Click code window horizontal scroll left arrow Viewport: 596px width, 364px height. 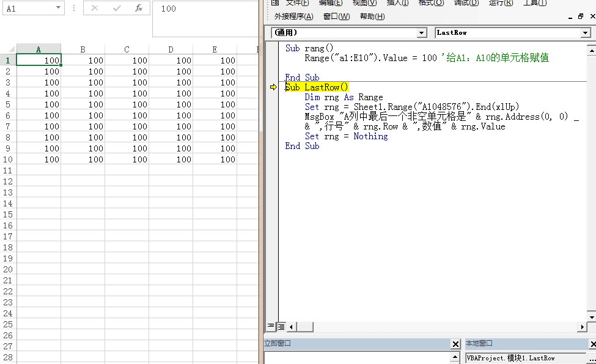[291, 327]
